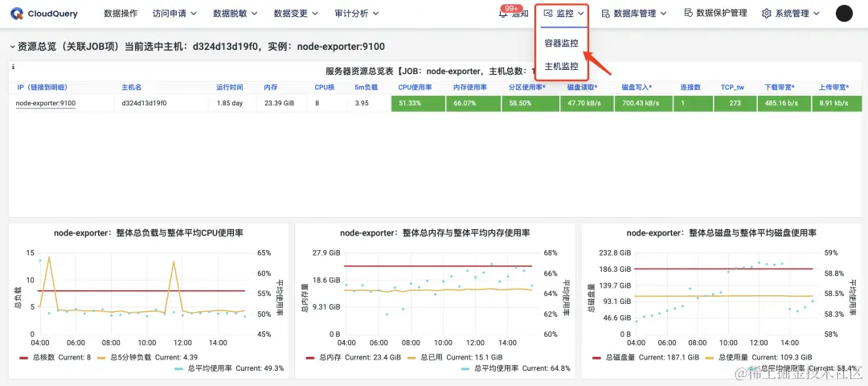
Task: Sort by the 分区使用率* column header
Action: click(527, 88)
